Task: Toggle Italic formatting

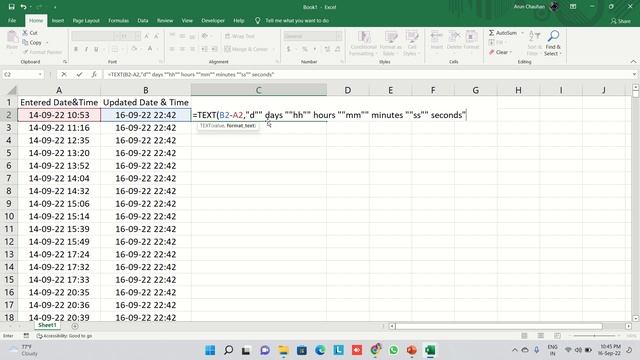Action: (x=86, y=49)
